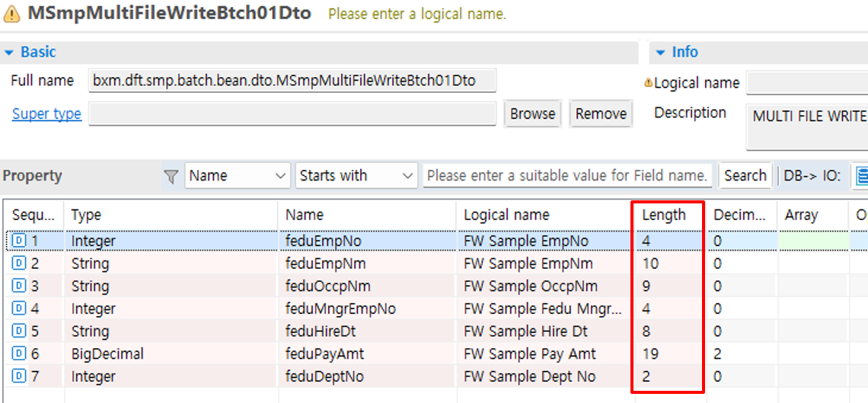This screenshot has height=403, width=868.
Task: Click the D icon on row 6
Action: (x=19, y=353)
